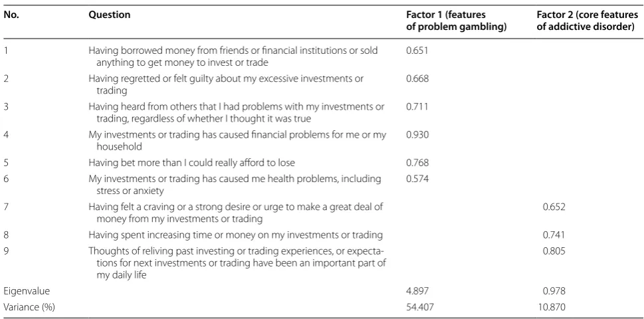The image size is (644, 319).
Task: Click the 'No.' column header
Action: coord(11,15)
